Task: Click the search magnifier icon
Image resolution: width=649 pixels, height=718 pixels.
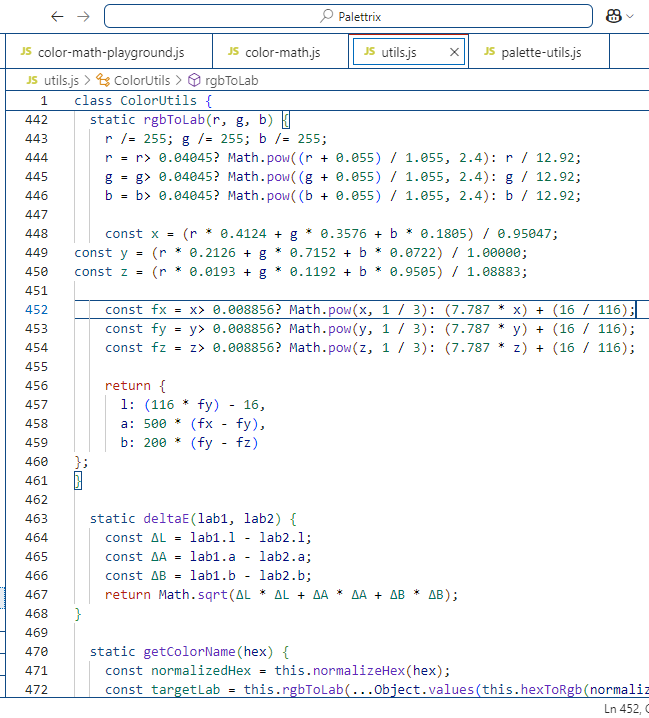Action: click(326, 16)
